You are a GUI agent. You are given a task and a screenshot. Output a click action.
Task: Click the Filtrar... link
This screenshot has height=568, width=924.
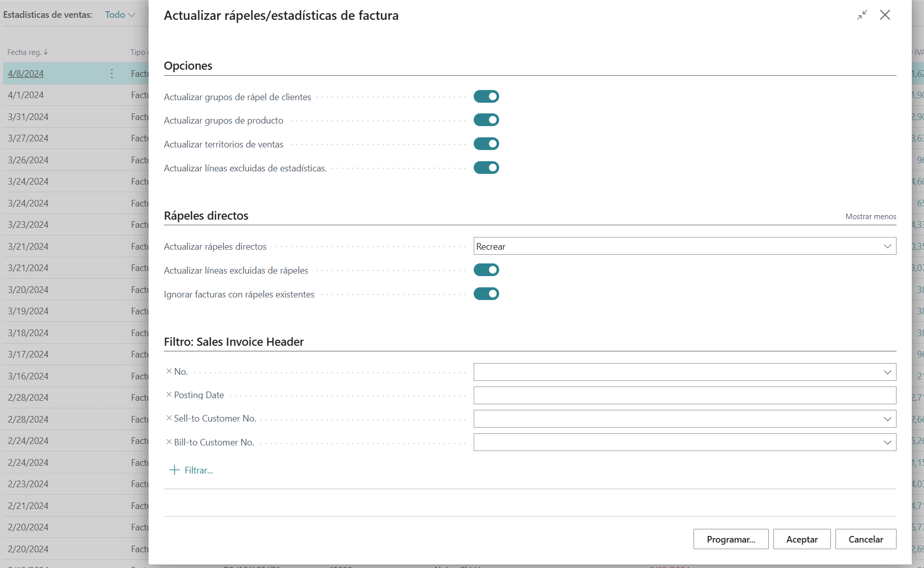point(198,470)
